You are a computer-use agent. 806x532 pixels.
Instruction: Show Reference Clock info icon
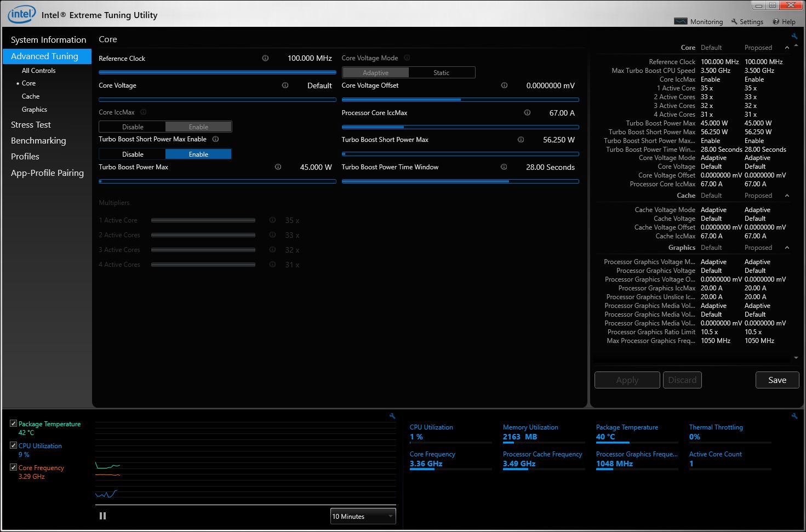265,58
